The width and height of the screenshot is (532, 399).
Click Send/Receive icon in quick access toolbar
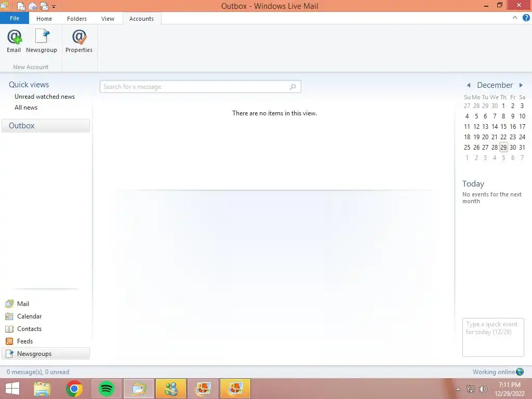[44, 6]
